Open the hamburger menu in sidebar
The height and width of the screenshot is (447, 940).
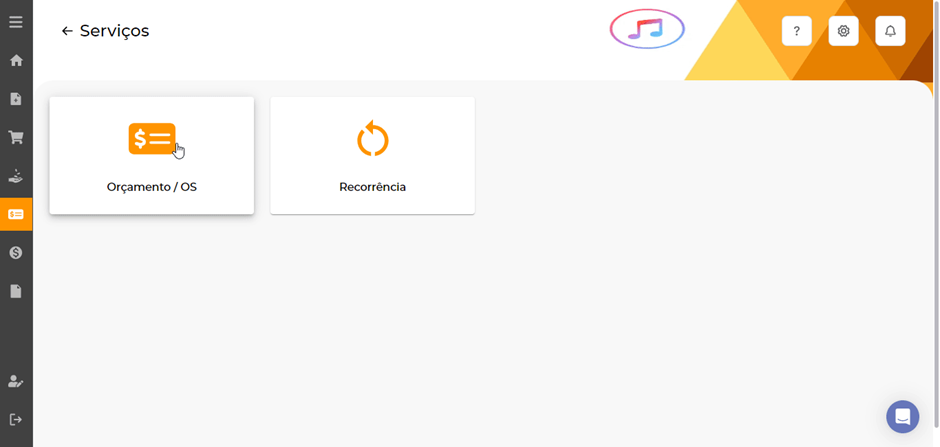point(16,22)
